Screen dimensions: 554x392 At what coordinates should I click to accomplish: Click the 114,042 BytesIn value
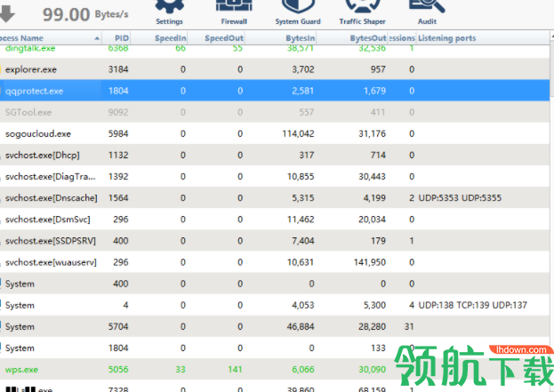(x=298, y=133)
